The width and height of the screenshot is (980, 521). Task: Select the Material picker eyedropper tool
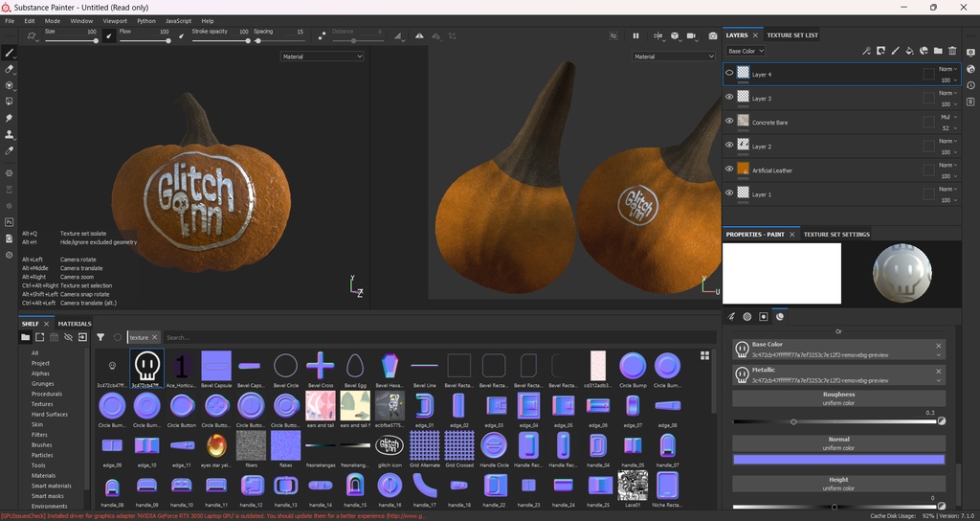click(9, 150)
